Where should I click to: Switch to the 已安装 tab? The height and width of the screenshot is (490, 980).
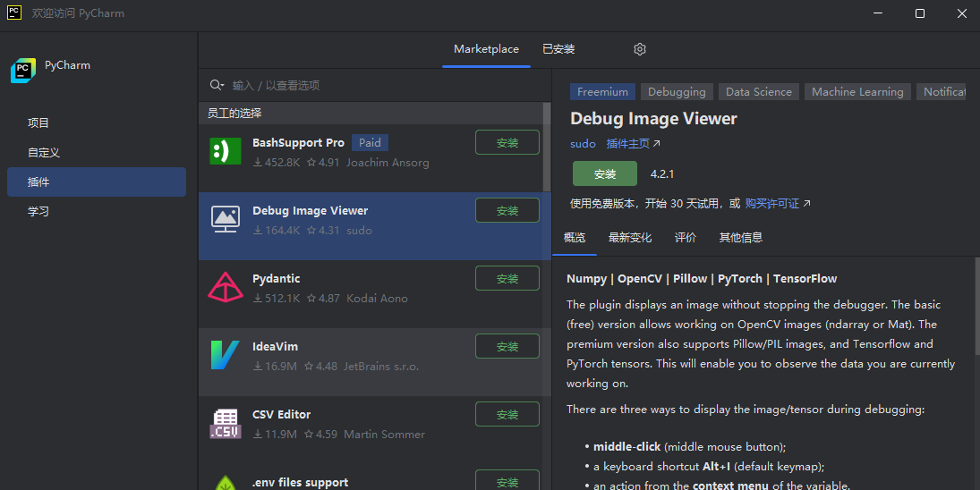tap(558, 49)
